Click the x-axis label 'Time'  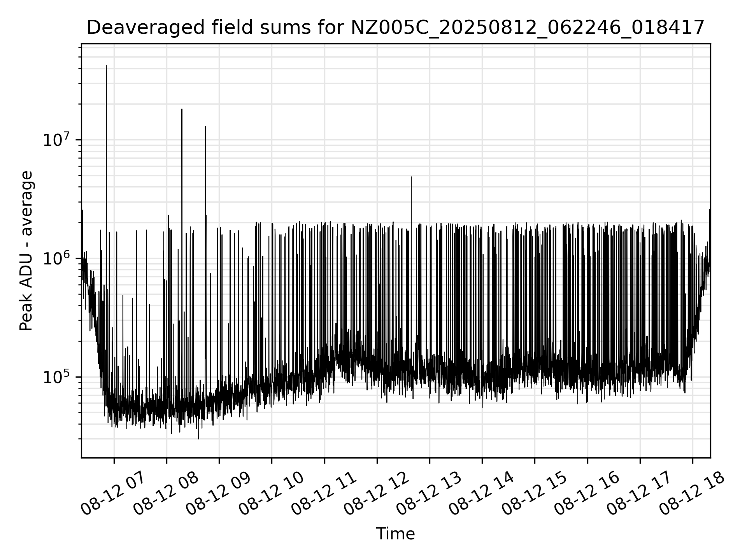(395, 534)
